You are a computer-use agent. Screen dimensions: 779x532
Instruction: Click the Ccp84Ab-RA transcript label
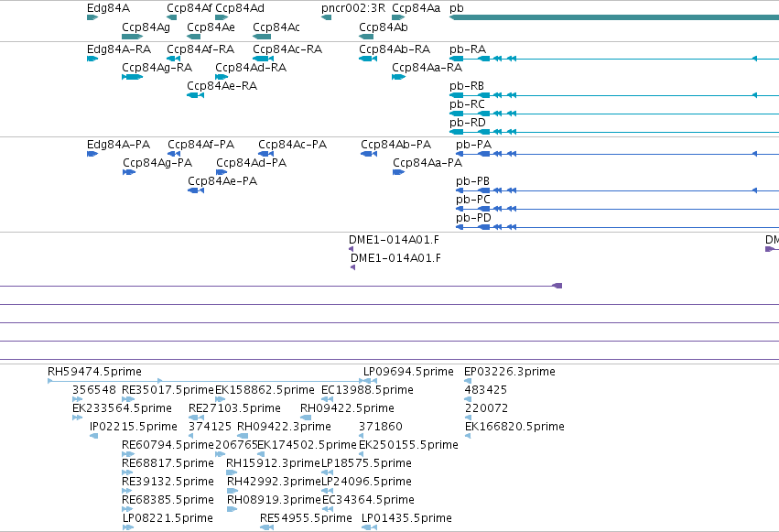(395, 49)
